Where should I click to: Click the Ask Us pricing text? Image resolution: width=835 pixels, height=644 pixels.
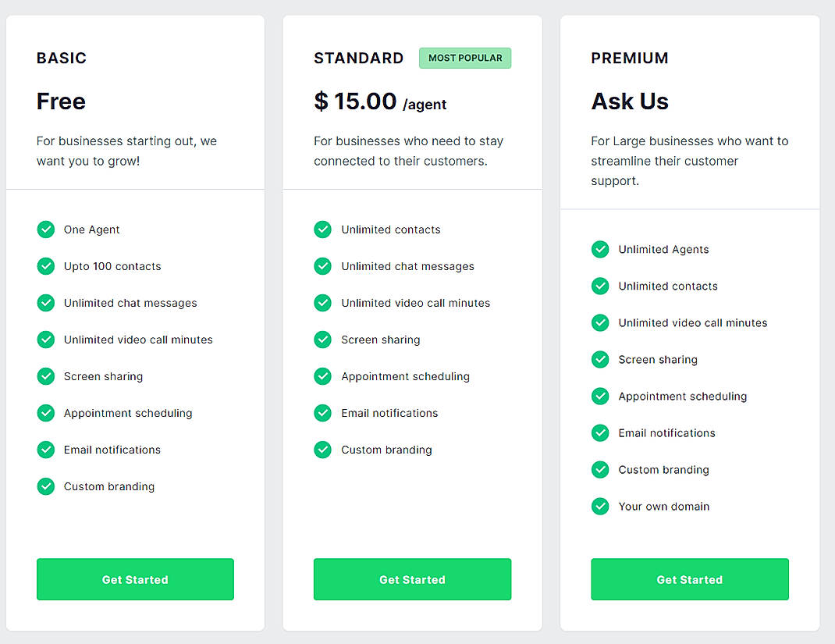[x=629, y=101]
